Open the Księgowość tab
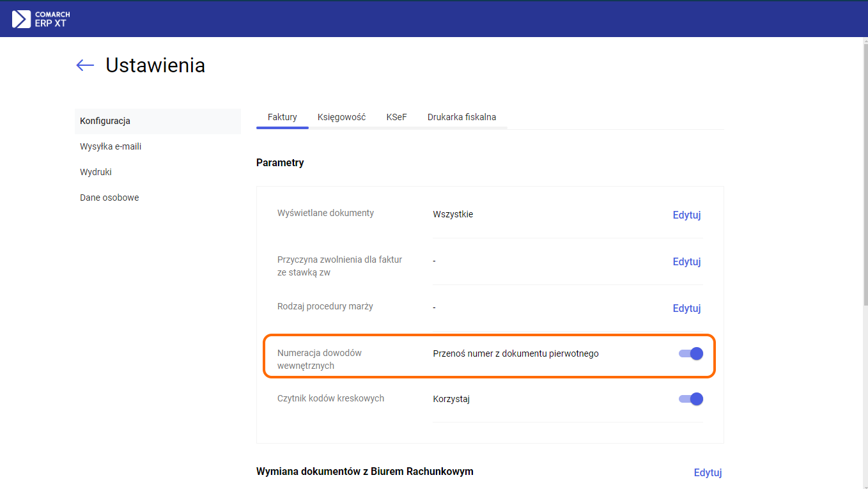 (341, 117)
